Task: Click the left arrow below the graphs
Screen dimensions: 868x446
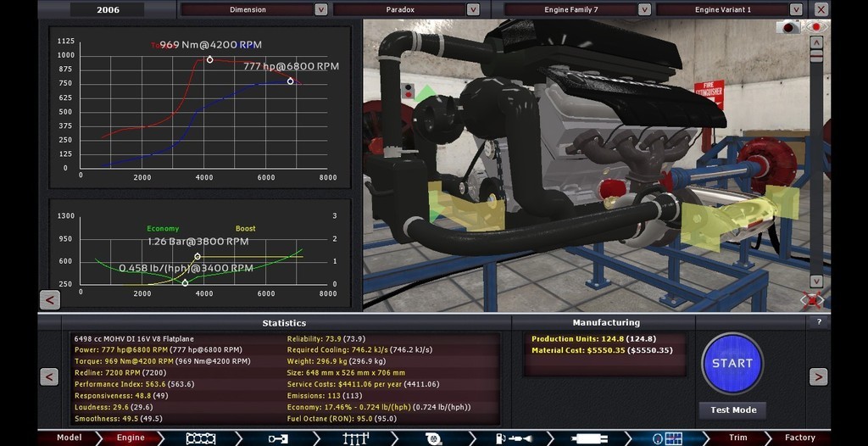Action: tap(49, 299)
